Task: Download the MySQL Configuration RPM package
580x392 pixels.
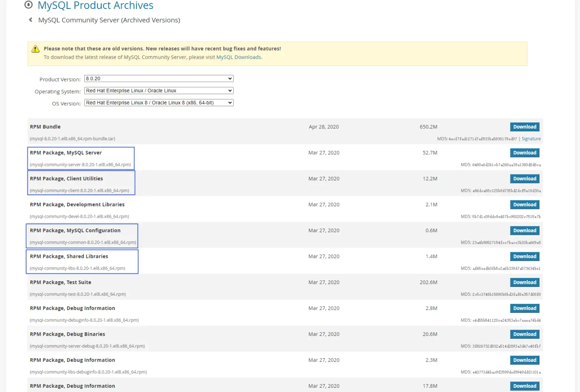Action: coord(525,230)
